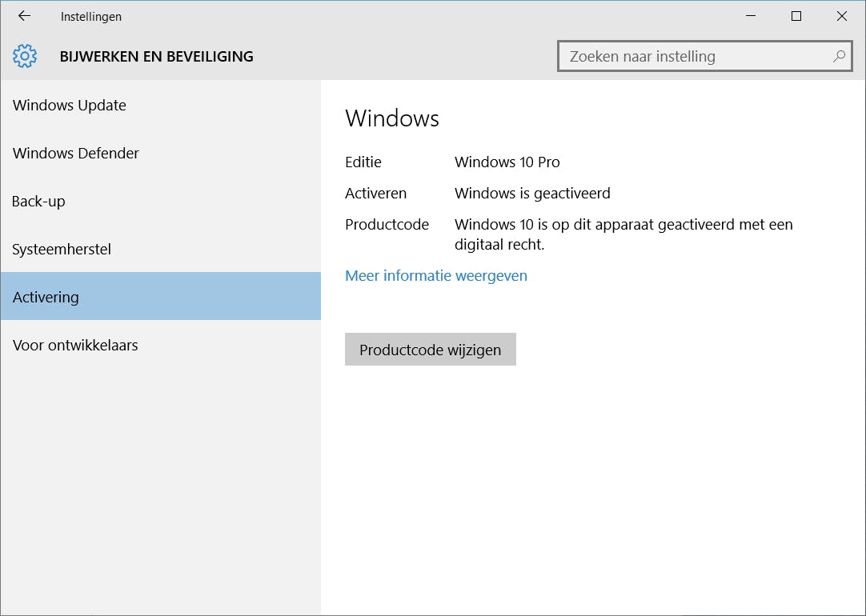866x616 pixels.
Task: Click the search magnifier icon
Action: tap(839, 56)
